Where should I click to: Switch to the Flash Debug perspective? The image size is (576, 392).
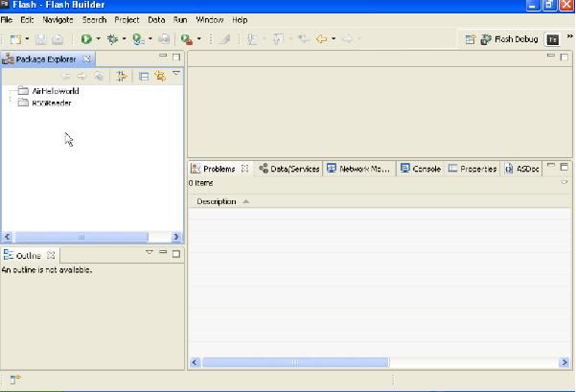509,39
